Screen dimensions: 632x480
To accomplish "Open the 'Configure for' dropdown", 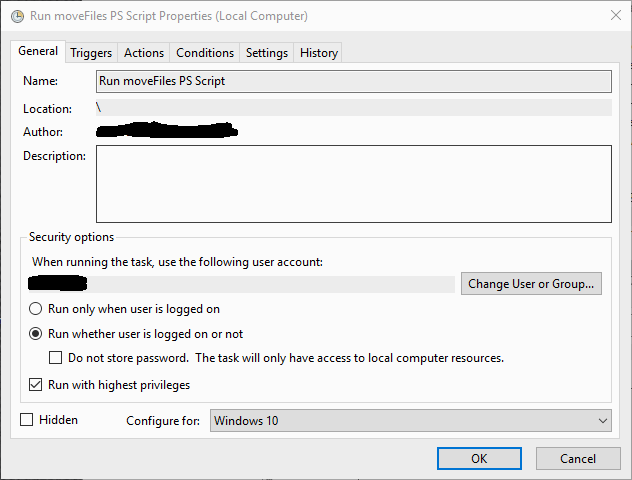I will [410, 421].
